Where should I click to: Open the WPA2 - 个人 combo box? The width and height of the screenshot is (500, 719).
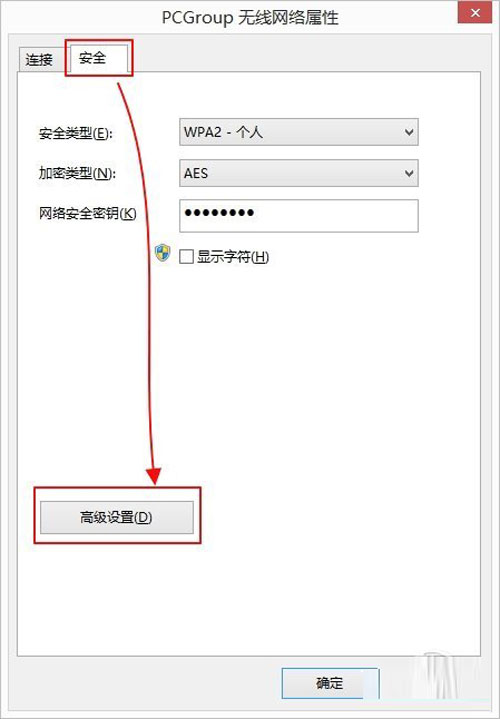[299, 132]
